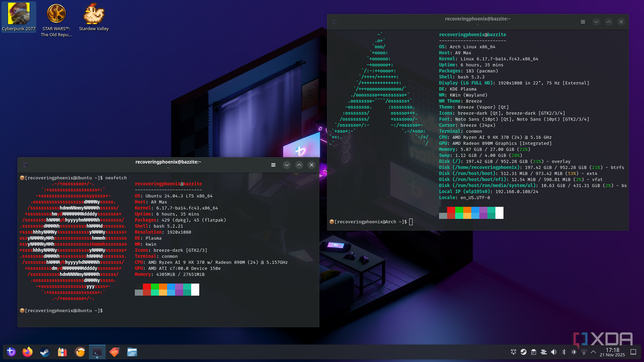Viewport: 644px width, 362px height.
Task: Click 'GPU: AMD Radeon 890M Graphics [Integrated]' line
Action: 495,143
